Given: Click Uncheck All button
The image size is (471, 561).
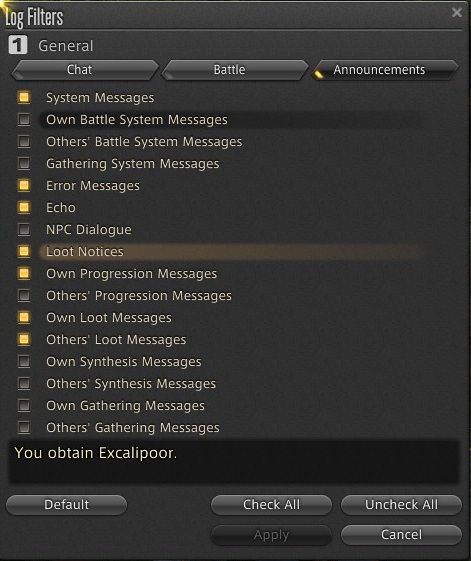Looking at the screenshot, I should [x=401, y=505].
